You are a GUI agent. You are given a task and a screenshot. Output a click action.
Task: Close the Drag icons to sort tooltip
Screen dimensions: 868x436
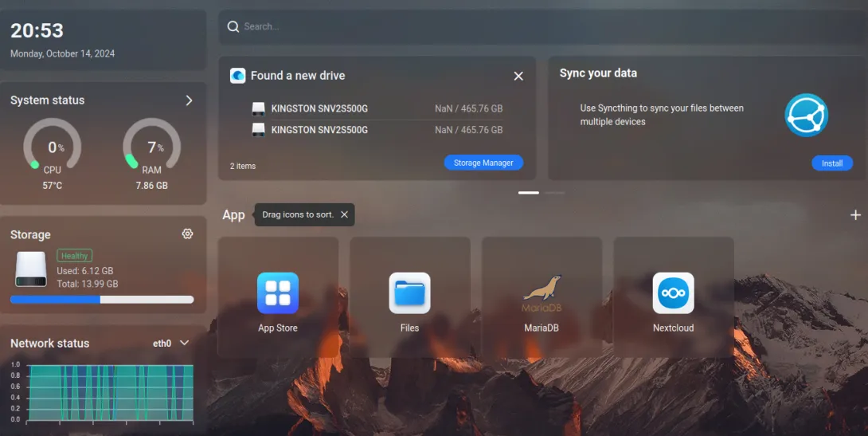[344, 214]
